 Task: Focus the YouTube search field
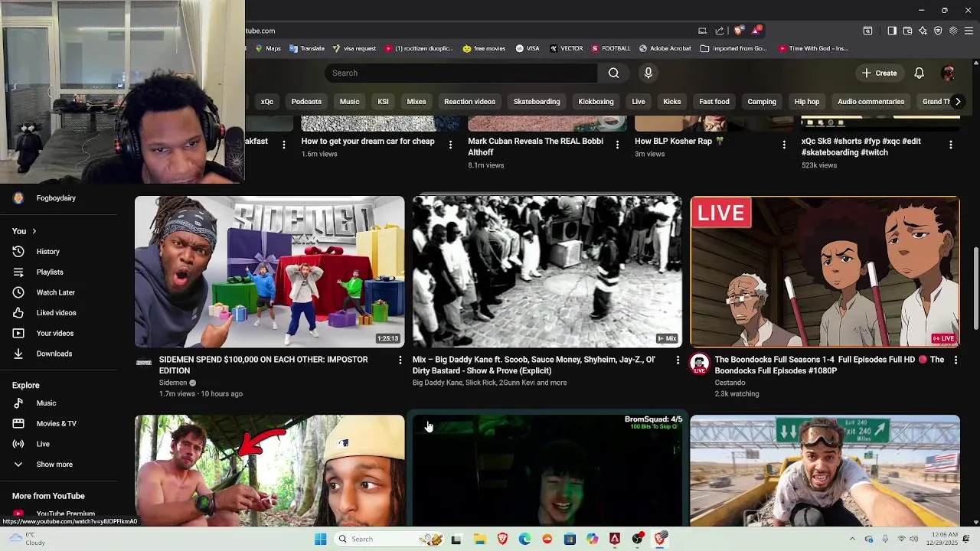462,73
